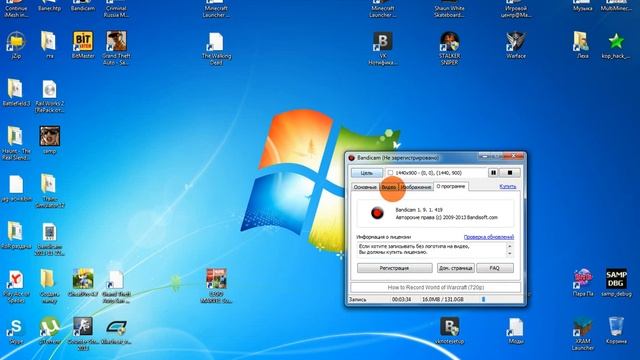Follow the Купить link in Bandicam
Viewport: 640px width, 360px height.
point(508,186)
